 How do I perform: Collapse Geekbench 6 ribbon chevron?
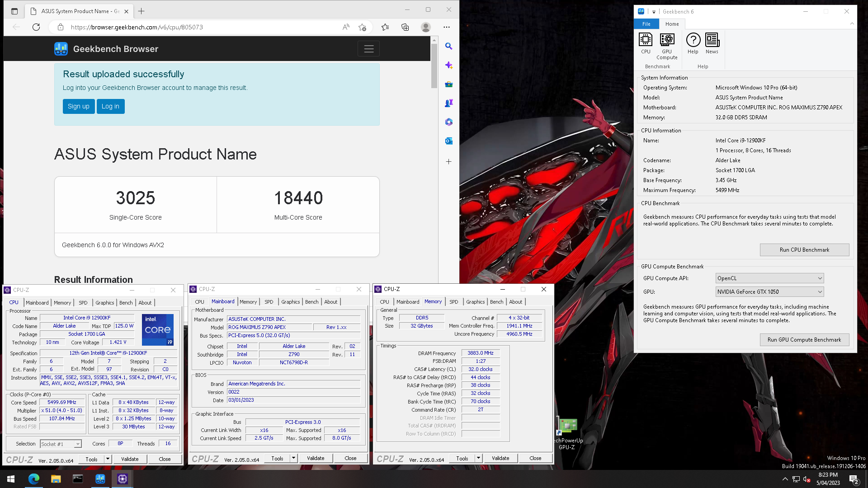pos(852,24)
